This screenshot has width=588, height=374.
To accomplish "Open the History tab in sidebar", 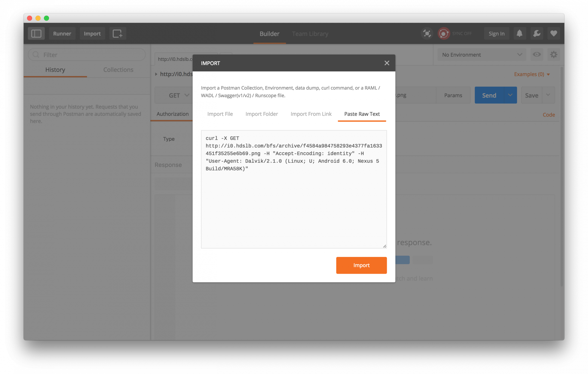I will click(x=55, y=70).
